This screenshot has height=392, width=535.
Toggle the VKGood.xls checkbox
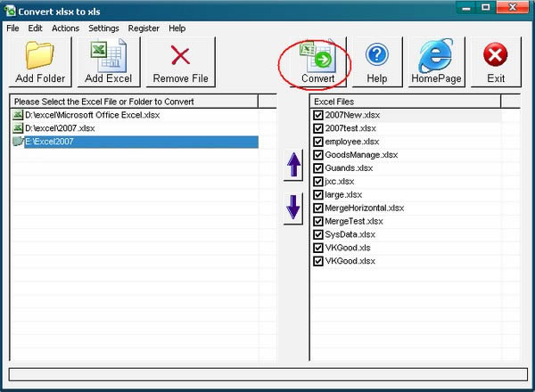coord(318,249)
